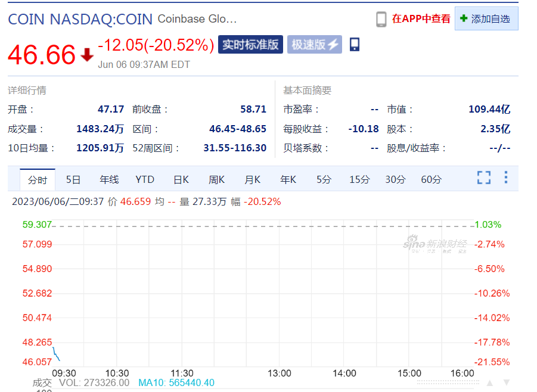The image size is (537, 392).
Task: Click the market cap value 109.44亿
Action: (489, 109)
